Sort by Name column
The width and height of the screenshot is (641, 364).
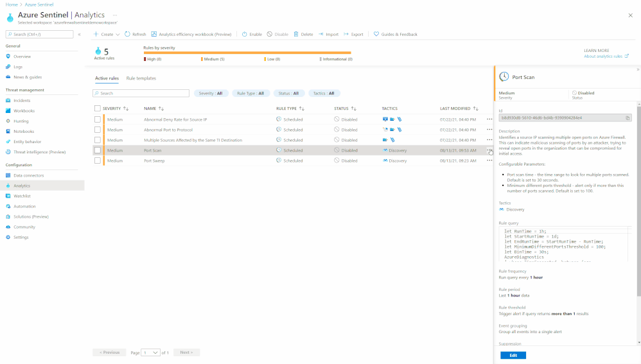tap(154, 108)
